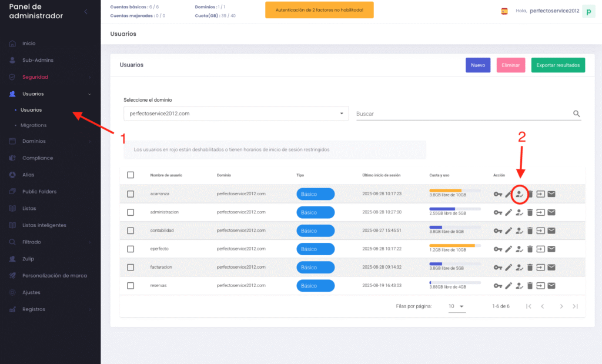Click the Nuevo button
The height and width of the screenshot is (364, 602).
477,65
